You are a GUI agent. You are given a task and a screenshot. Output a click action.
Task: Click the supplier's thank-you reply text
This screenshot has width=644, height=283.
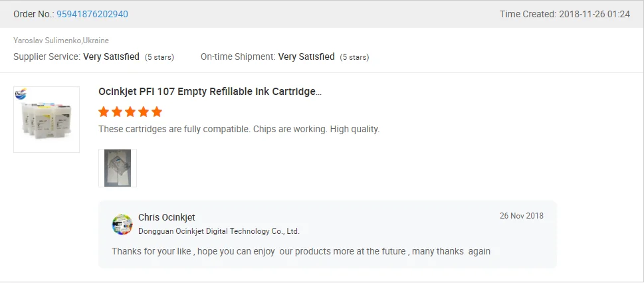click(x=301, y=251)
